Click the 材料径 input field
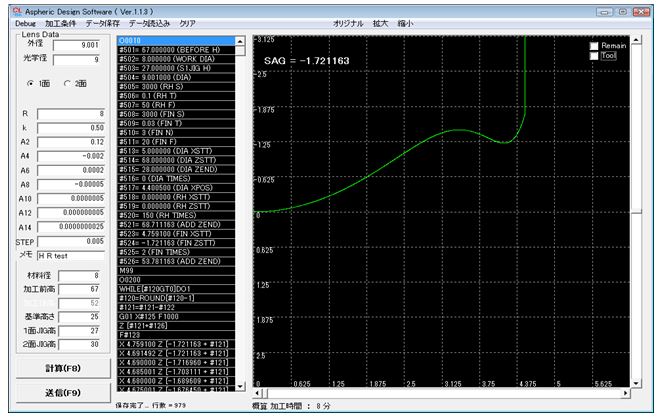The height and width of the screenshot is (419, 657). point(79,276)
